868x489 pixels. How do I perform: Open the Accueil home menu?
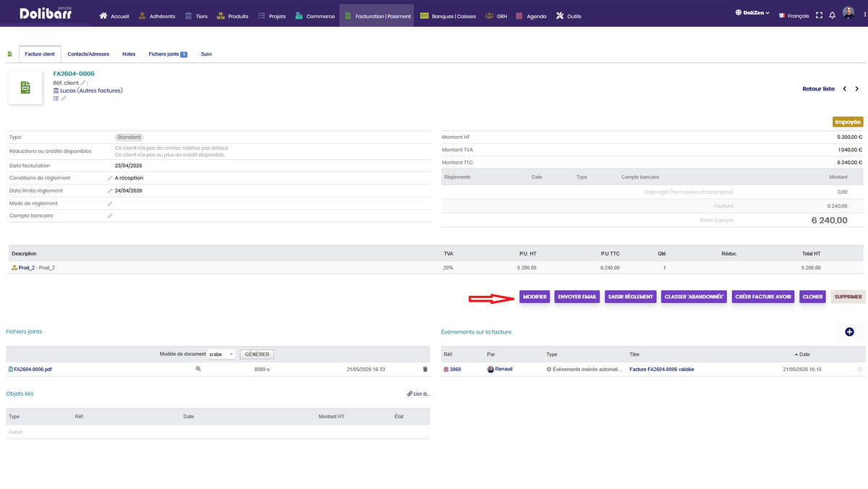114,16
